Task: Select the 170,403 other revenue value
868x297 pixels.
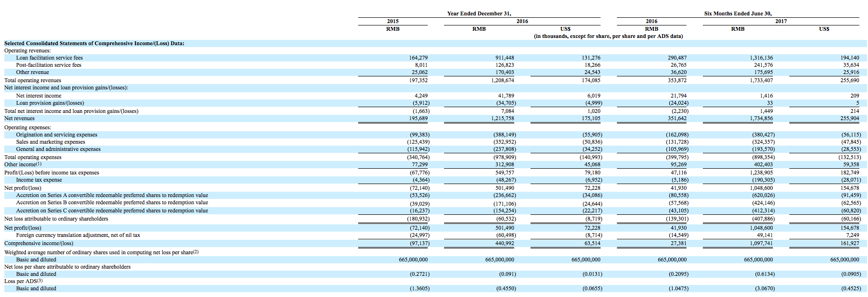Action: coord(505,72)
